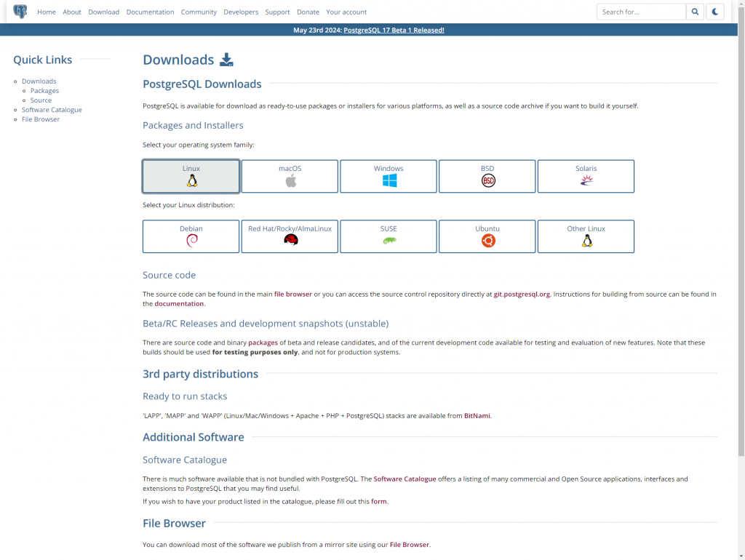Open the BitNami link
This screenshot has width=745, height=560.
(477, 415)
